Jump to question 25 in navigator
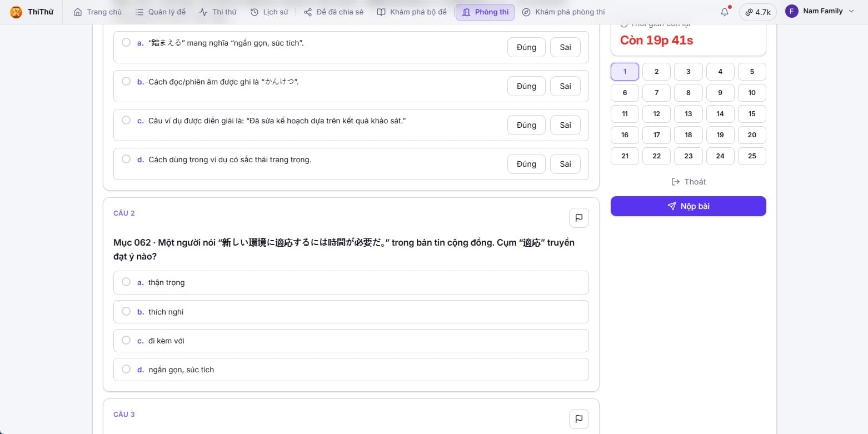 (x=752, y=156)
